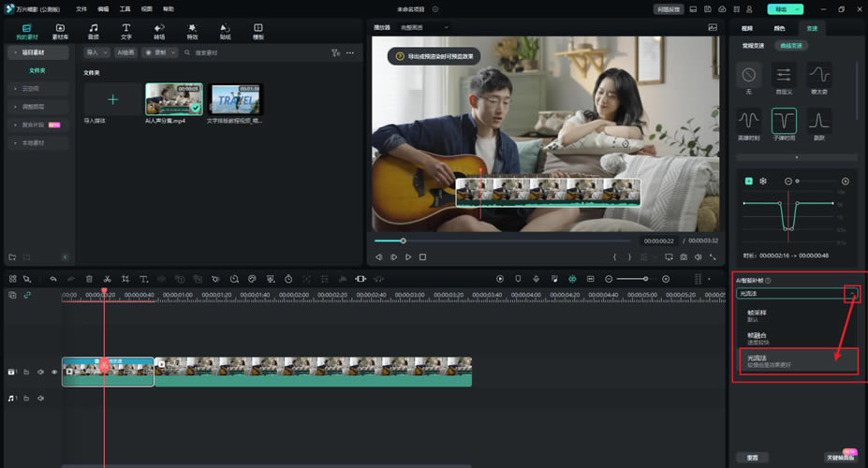868x468 pixels.
Task: Click the 导出 export button
Action: tap(783, 8)
